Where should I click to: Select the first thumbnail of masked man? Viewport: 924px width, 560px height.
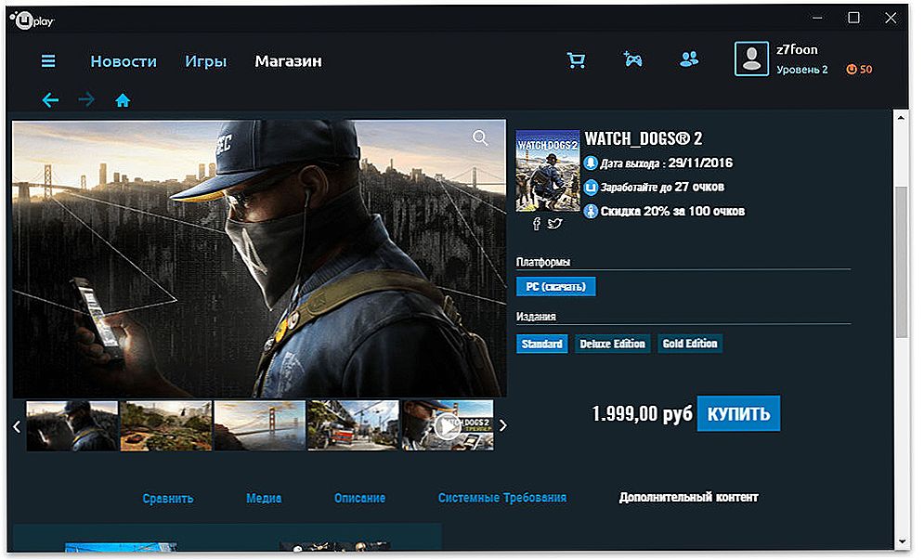pos(72,426)
